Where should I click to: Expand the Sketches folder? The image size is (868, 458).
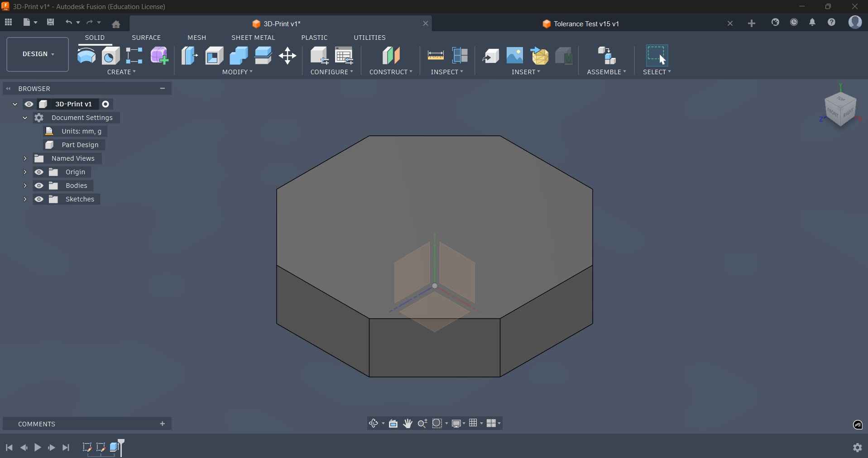coord(25,199)
